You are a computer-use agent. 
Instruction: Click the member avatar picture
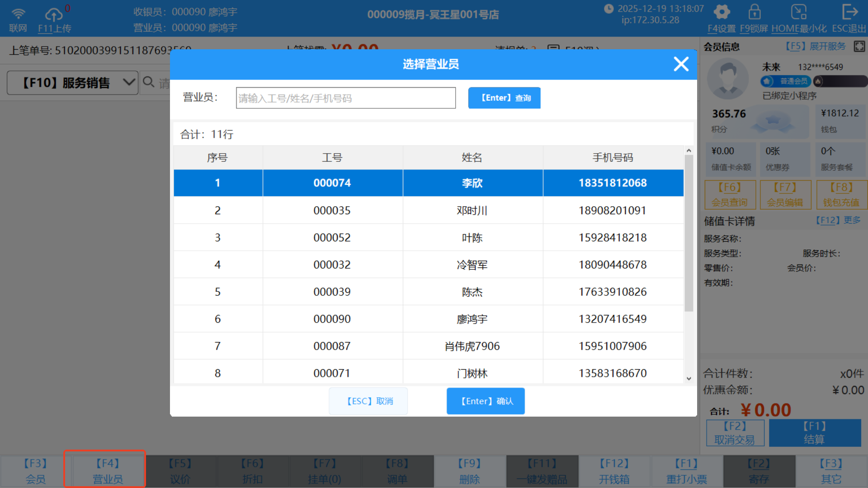click(x=728, y=79)
